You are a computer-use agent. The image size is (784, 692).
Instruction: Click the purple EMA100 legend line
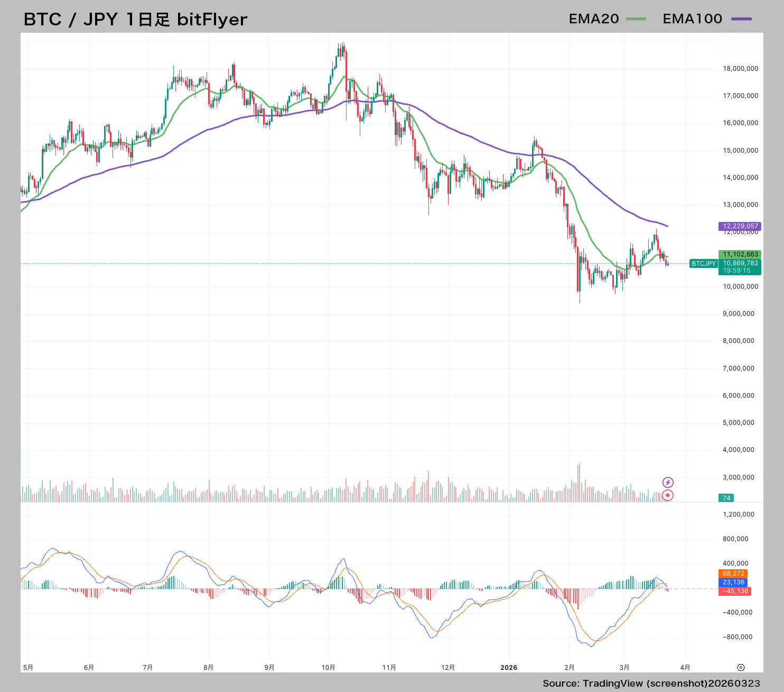point(741,19)
